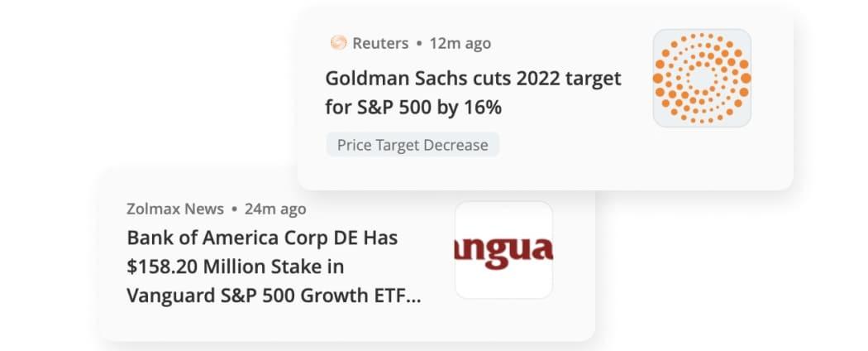Open the Bank of America Corp DE Has headline
868x351 pixels.
[x=262, y=238]
